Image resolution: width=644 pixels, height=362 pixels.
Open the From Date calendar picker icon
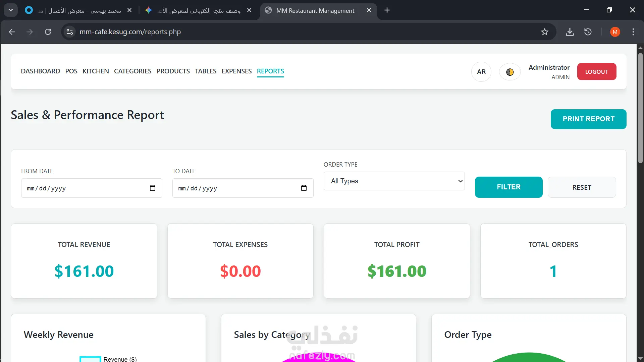pyautogui.click(x=153, y=188)
